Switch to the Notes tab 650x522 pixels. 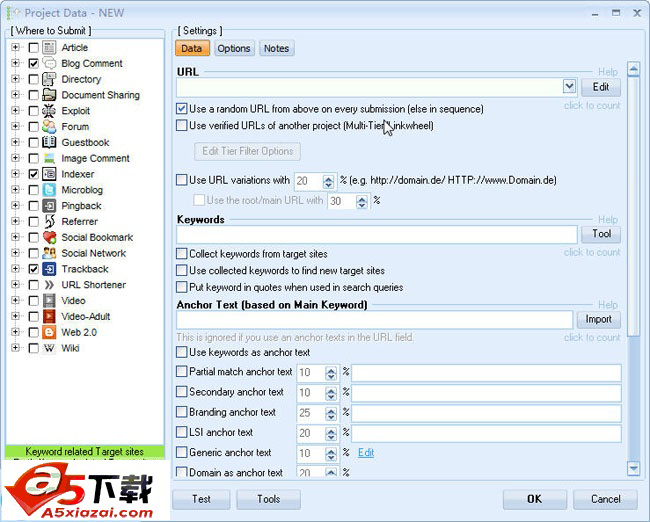[x=276, y=49]
